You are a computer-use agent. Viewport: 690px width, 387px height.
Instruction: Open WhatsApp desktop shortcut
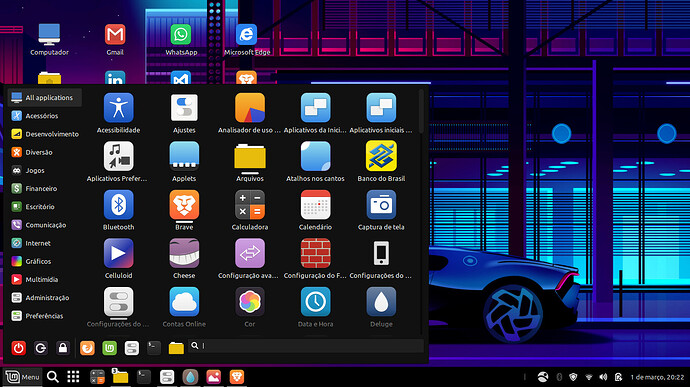click(x=181, y=40)
